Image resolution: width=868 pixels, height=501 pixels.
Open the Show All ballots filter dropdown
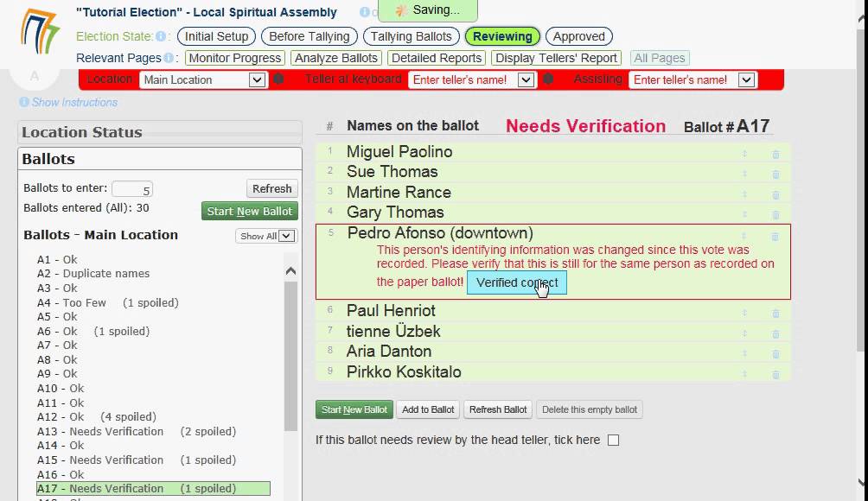click(x=266, y=236)
